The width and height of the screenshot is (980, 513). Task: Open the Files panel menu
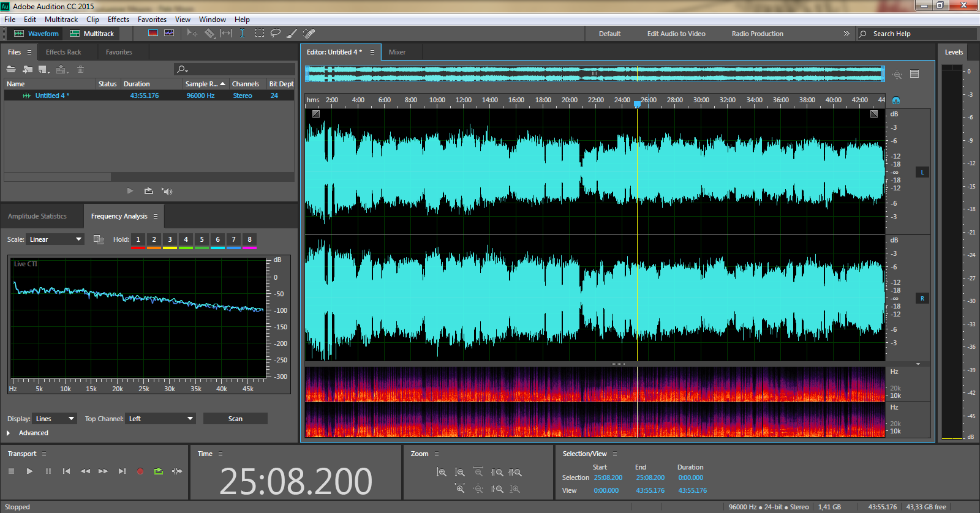tap(29, 52)
